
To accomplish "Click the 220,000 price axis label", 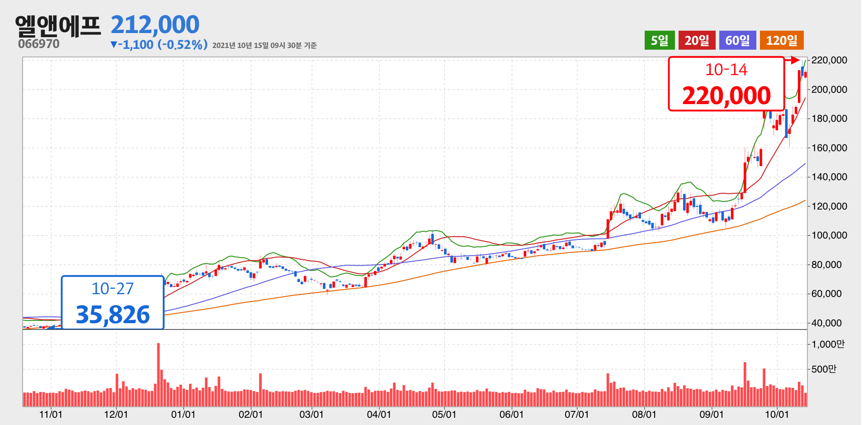I will [x=829, y=60].
